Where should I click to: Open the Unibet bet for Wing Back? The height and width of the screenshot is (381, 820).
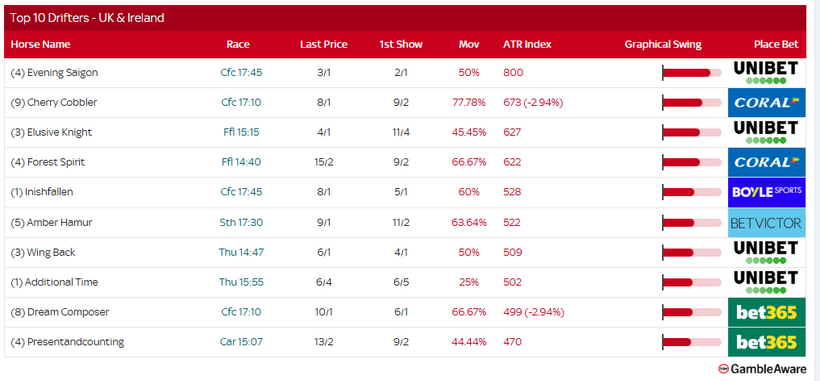(766, 252)
